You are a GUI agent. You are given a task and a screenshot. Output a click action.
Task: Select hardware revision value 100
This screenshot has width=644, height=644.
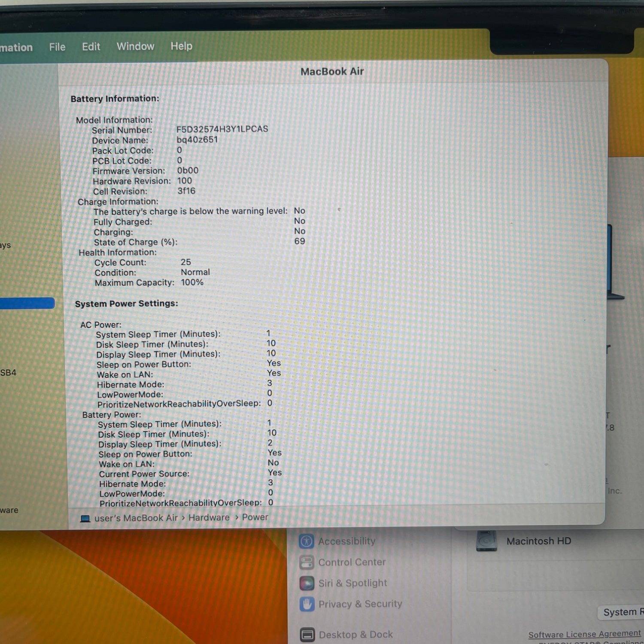tap(185, 181)
